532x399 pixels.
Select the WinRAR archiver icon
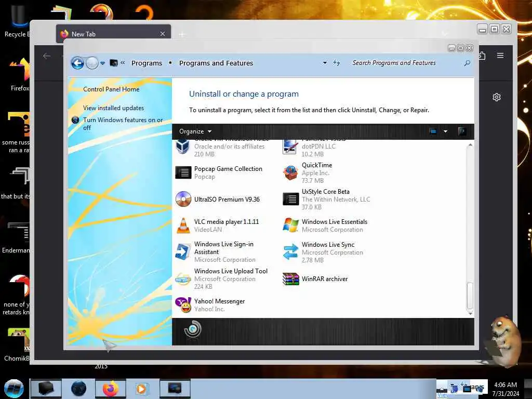[x=291, y=279]
